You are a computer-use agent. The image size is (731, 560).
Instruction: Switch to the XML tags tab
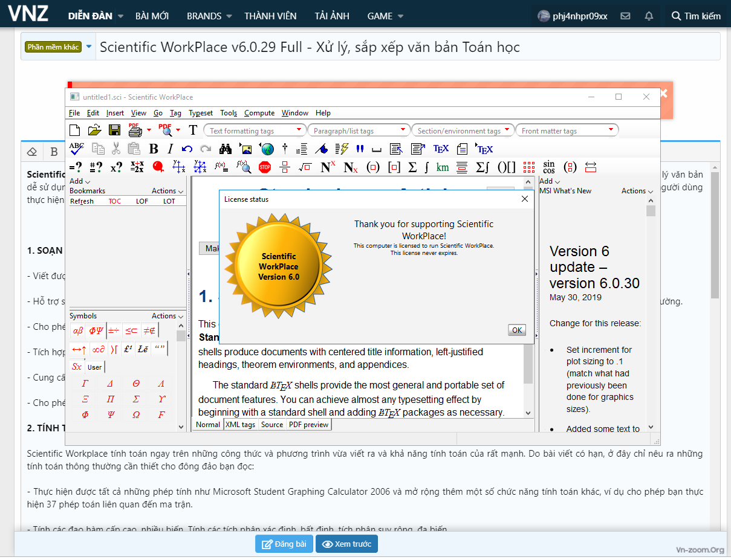click(240, 425)
